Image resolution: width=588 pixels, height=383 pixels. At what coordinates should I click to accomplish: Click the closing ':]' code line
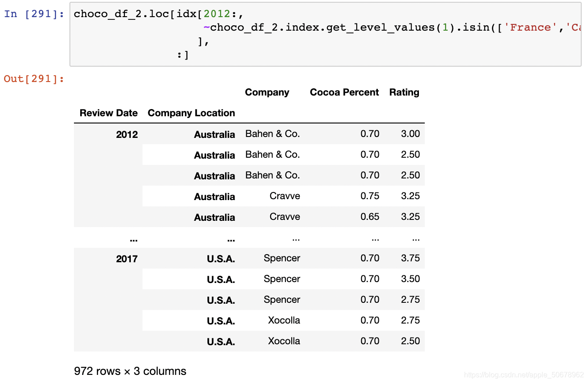click(x=183, y=55)
